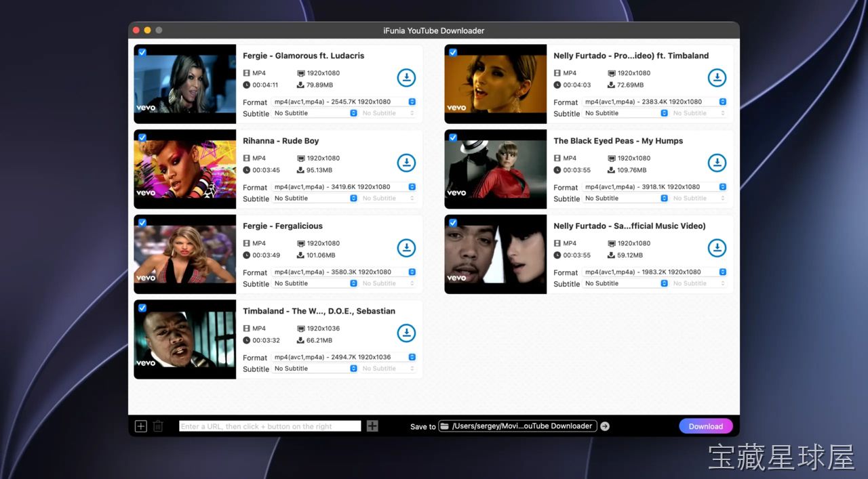Open Subtitle dropdown for Nelly Furtado Promiscuous
Image resolution: width=868 pixels, height=479 pixels.
click(x=626, y=113)
